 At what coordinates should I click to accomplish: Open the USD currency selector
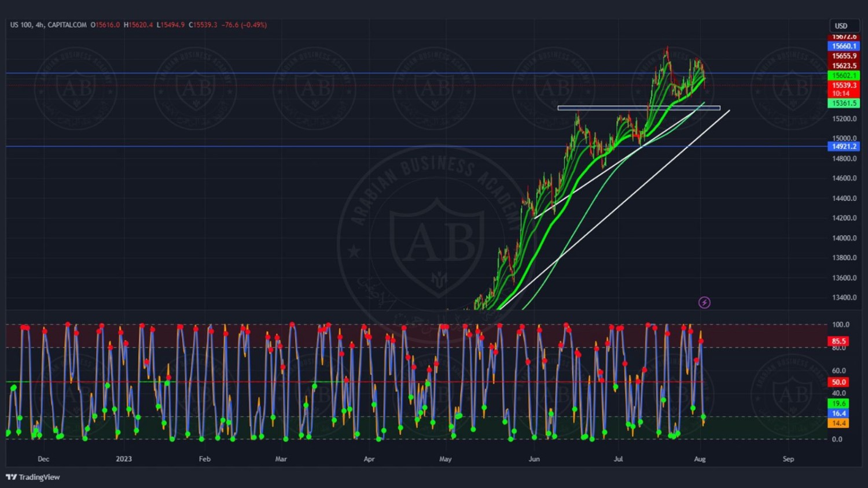tap(841, 26)
